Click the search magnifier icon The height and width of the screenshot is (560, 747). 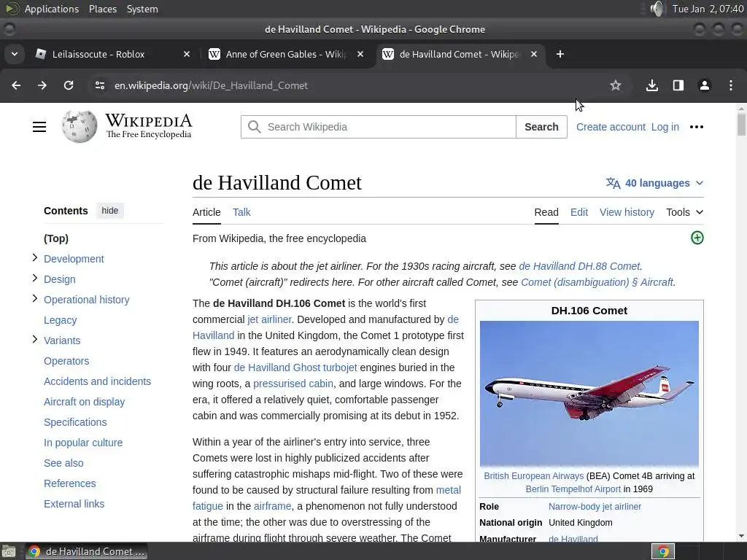point(255,127)
